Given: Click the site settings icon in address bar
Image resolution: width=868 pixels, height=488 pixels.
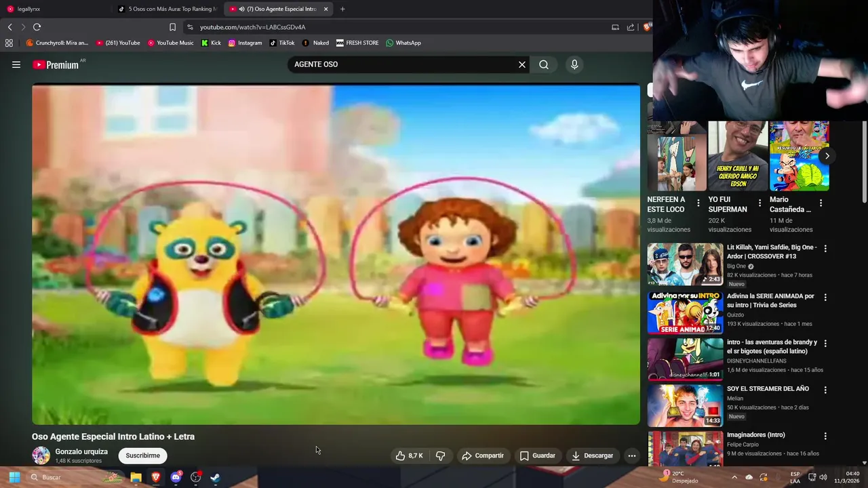Looking at the screenshot, I should tap(190, 27).
